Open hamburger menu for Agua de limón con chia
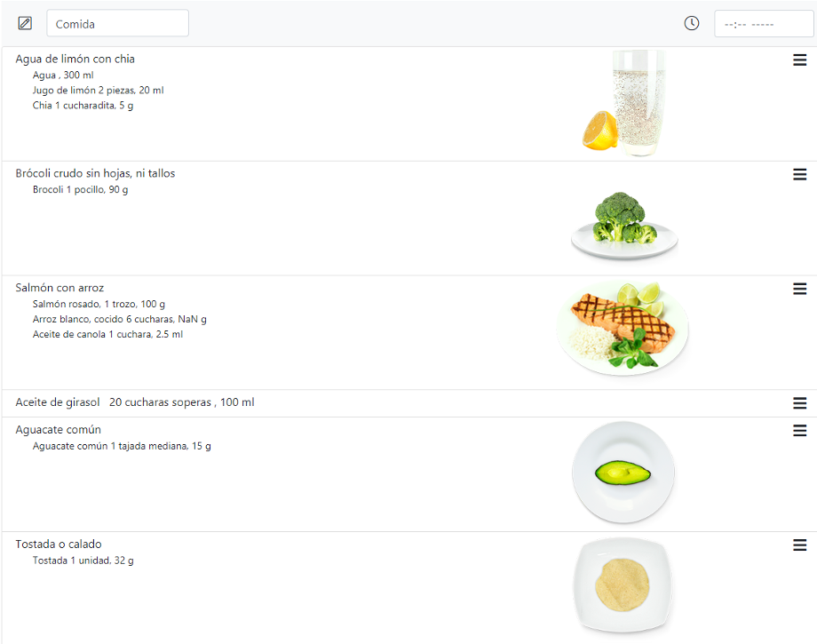The height and width of the screenshot is (644, 817). 800,60
